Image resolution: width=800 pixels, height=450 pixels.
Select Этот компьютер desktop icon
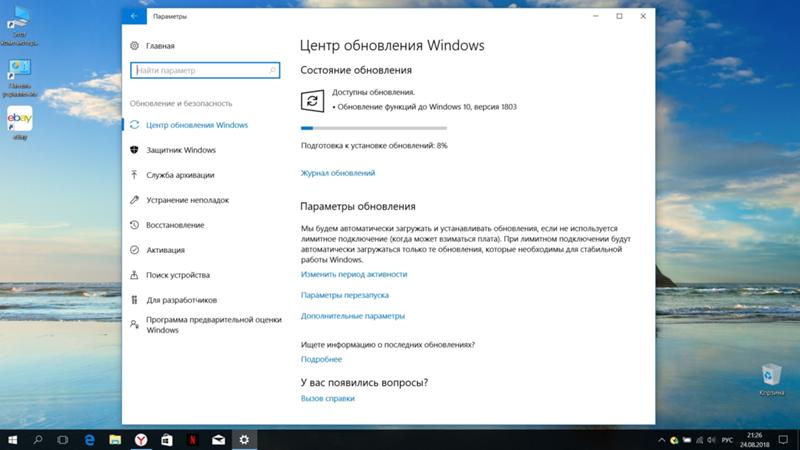[19, 27]
